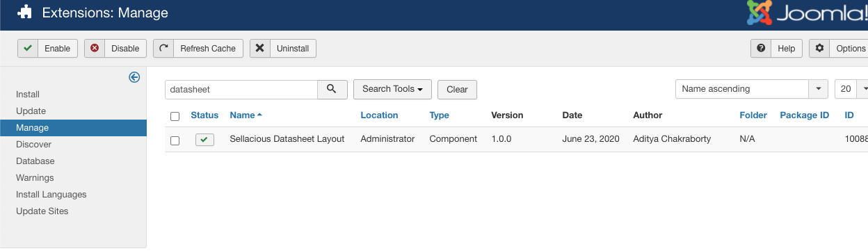This screenshot has height=251, width=868.
Task: Click the Version column header text
Action: coord(507,115)
